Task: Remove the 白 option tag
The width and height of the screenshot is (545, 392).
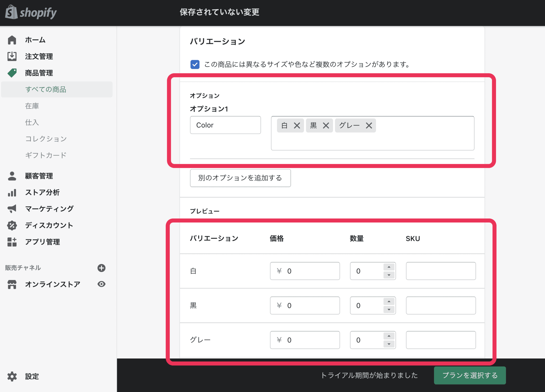Action: point(297,125)
